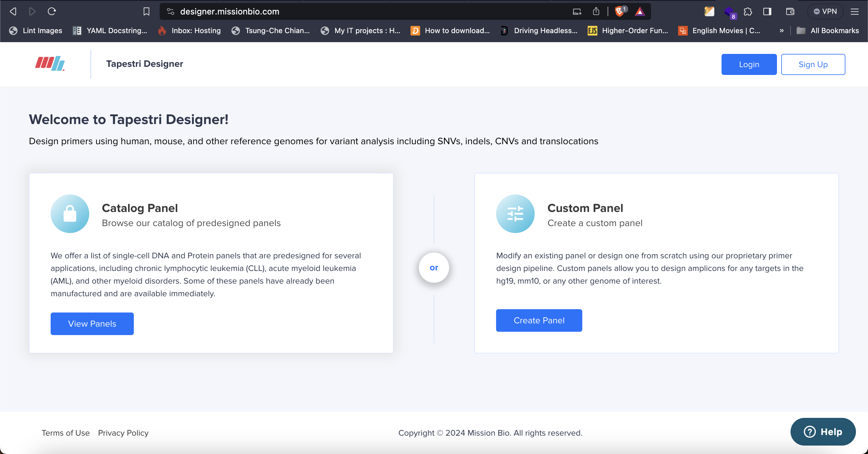The width and height of the screenshot is (868, 454).
Task: Open the Higher-Order Fun bookmark
Action: pos(628,31)
